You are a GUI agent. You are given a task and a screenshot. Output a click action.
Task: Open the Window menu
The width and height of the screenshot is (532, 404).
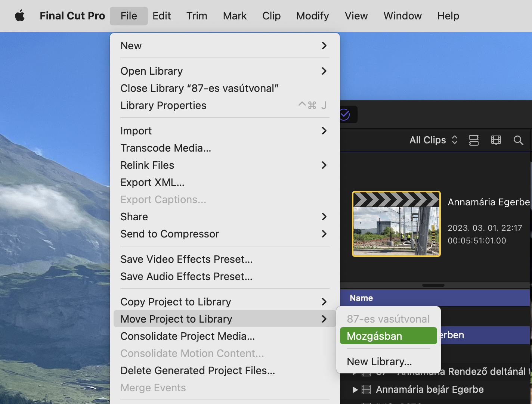[x=403, y=16]
